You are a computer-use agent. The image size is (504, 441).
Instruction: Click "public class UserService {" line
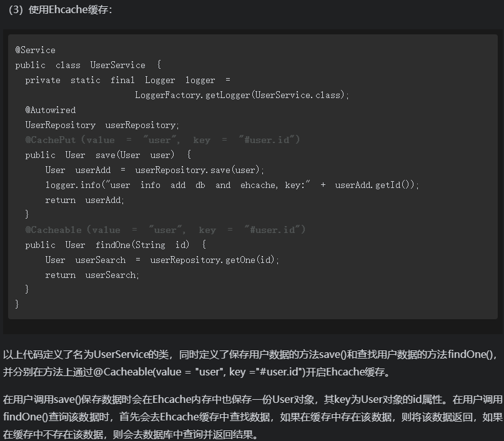(x=88, y=65)
